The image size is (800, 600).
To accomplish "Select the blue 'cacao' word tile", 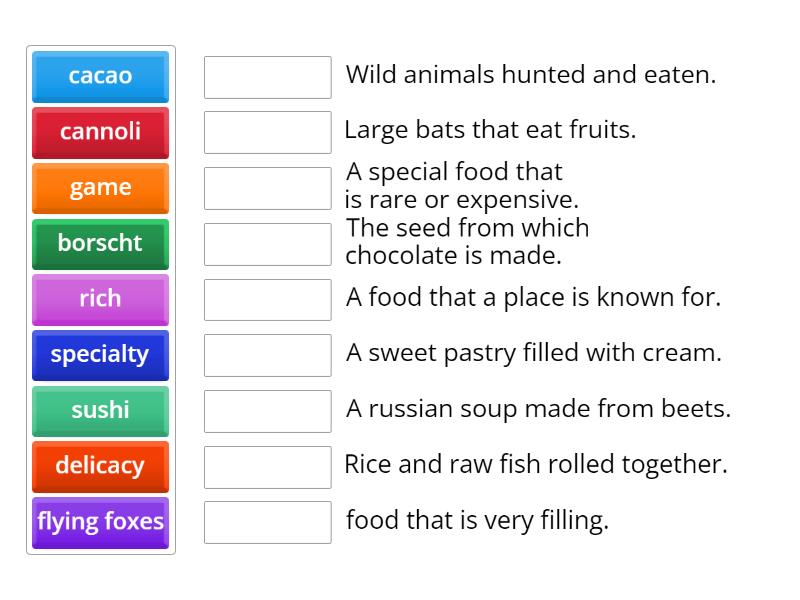I will [100, 77].
